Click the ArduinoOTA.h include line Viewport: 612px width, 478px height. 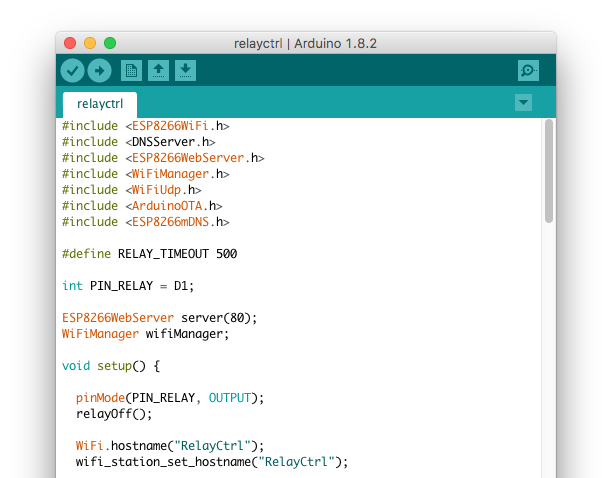coord(142,206)
